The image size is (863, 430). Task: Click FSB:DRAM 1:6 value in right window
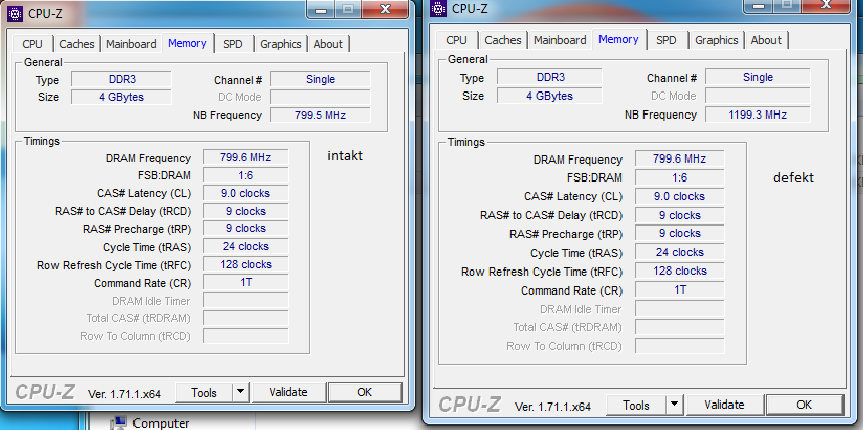(679, 178)
